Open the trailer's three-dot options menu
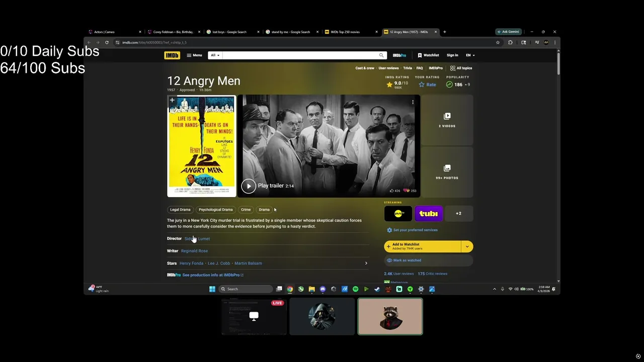 pos(413,102)
